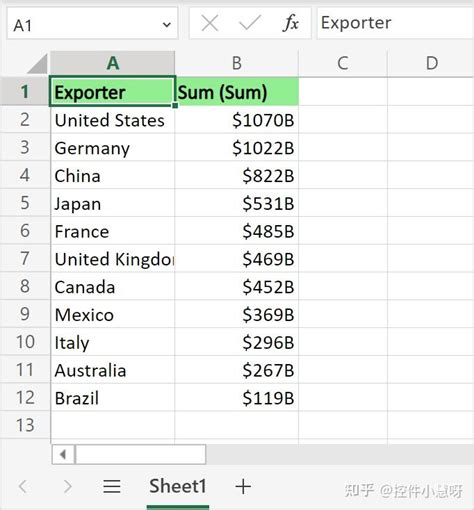474x510 pixels.
Task: Click the confirm checkmark icon in formula bar
Action: (250, 23)
